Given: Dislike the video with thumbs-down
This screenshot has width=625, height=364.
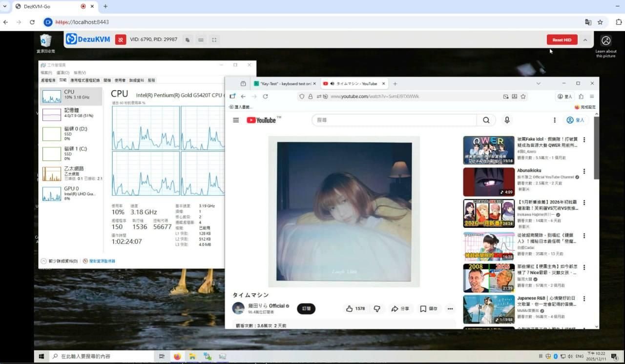Looking at the screenshot, I should click(x=377, y=308).
